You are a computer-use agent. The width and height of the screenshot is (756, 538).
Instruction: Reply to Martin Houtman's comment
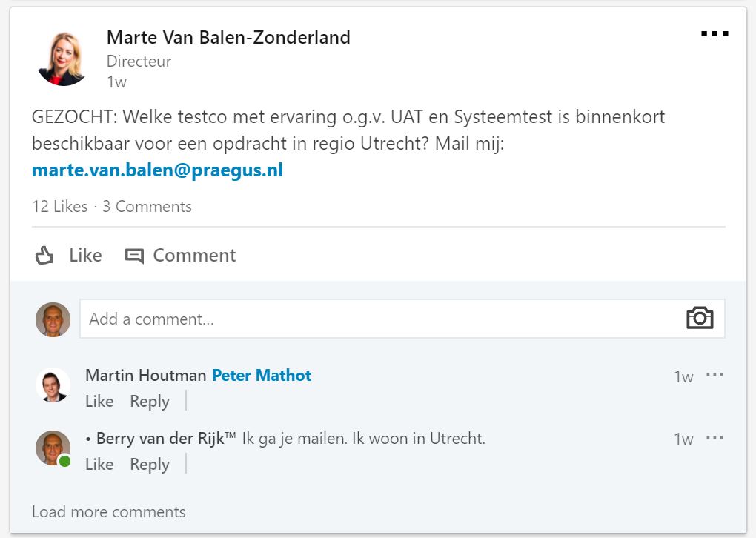150,401
